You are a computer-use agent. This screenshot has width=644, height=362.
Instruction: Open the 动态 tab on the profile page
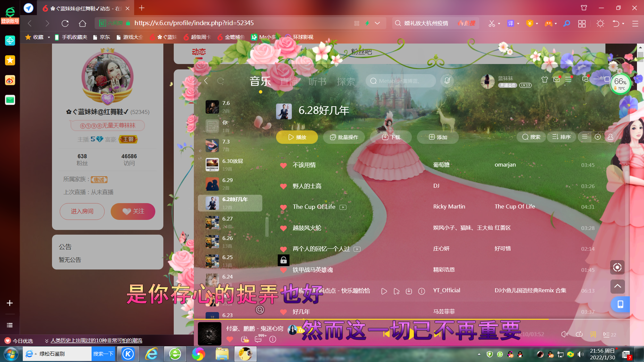[199, 52]
